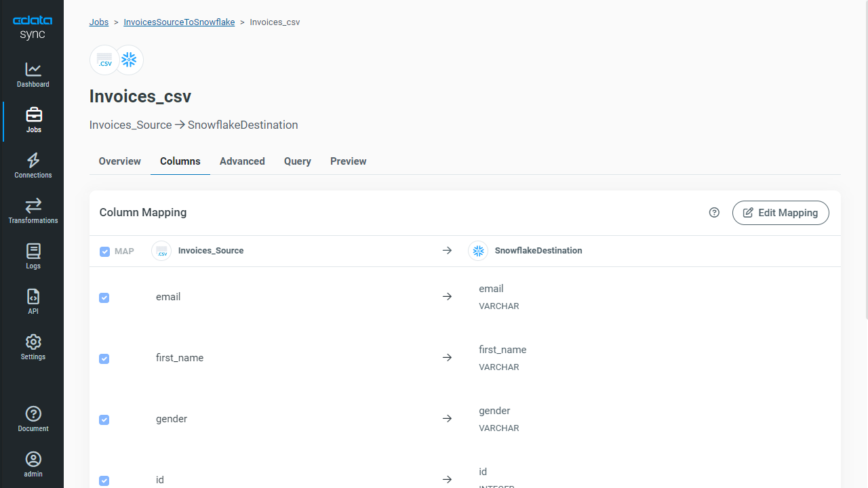Switch to the Overview tab
The height and width of the screenshot is (488, 868).
(x=119, y=161)
